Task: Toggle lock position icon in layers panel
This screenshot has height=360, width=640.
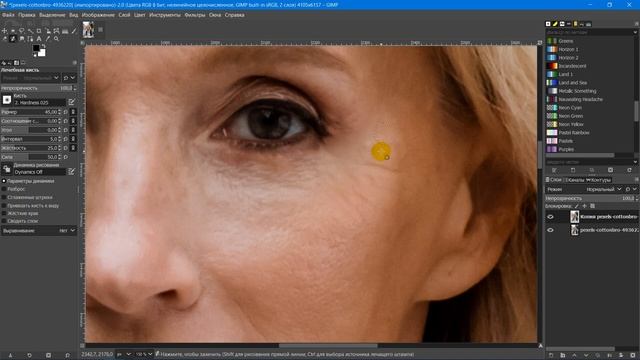Action: 584,206
